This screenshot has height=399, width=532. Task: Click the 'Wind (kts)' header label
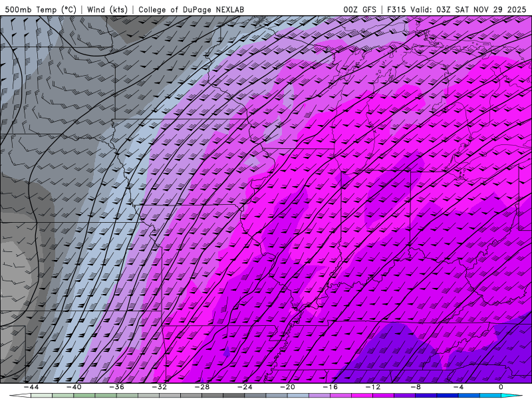tap(107, 9)
